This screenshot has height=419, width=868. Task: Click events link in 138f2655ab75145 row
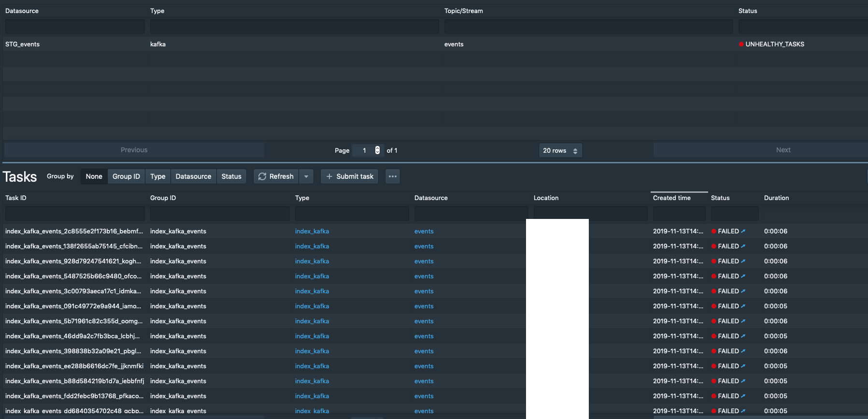click(x=424, y=246)
